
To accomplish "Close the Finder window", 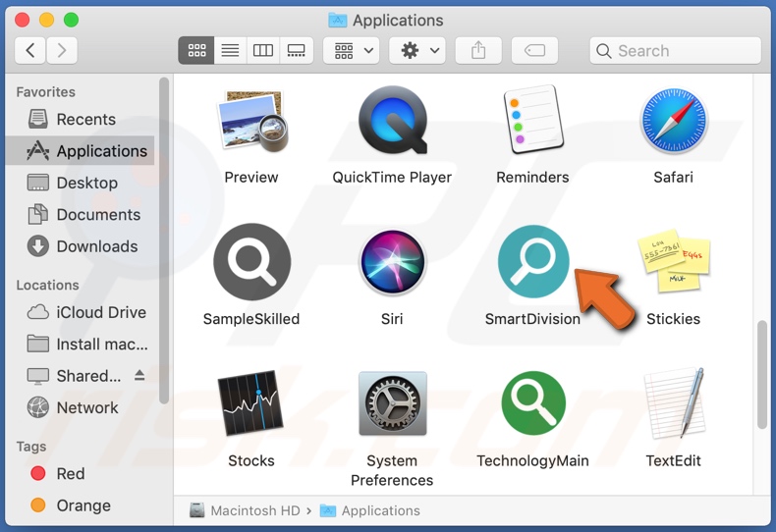I will coord(23,21).
